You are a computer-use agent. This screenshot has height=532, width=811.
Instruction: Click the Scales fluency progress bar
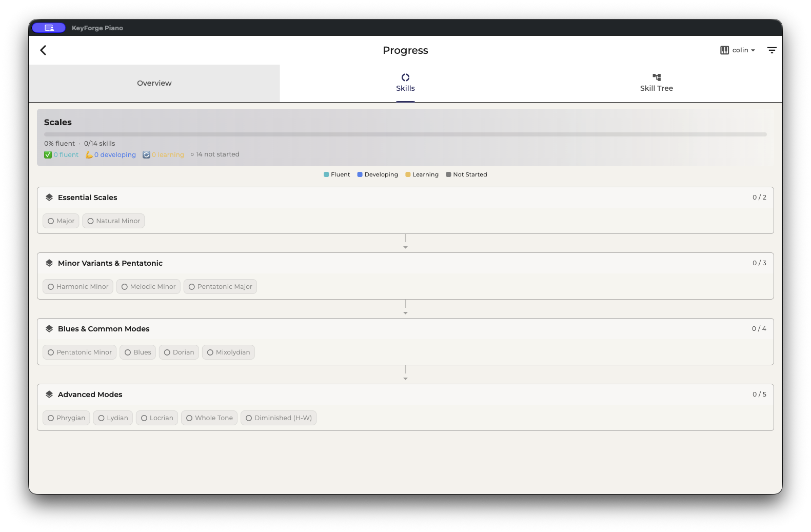click(x=405, y=134)
